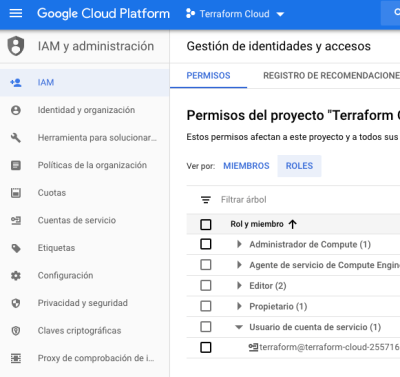Switch to the PERMISOS tab
The image size is (400, 377).
coord(208,76)
